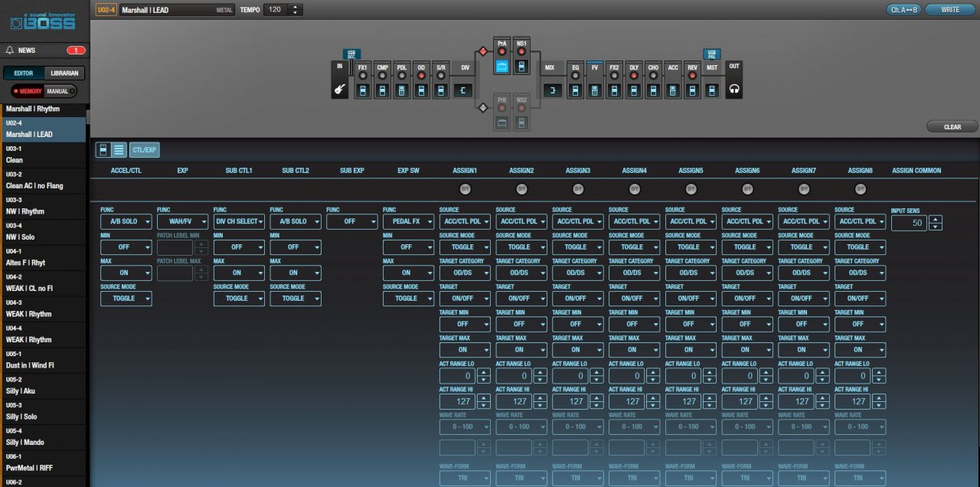This screenshot has height=487, width=980.
Task: Select the U03-1 Clean patch
Action: coord(44,154)
